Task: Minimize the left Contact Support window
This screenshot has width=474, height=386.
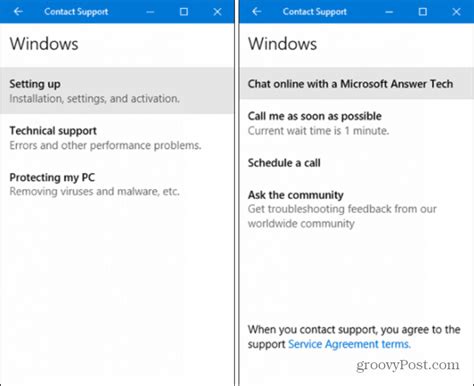Action: (x=150, y=12)
